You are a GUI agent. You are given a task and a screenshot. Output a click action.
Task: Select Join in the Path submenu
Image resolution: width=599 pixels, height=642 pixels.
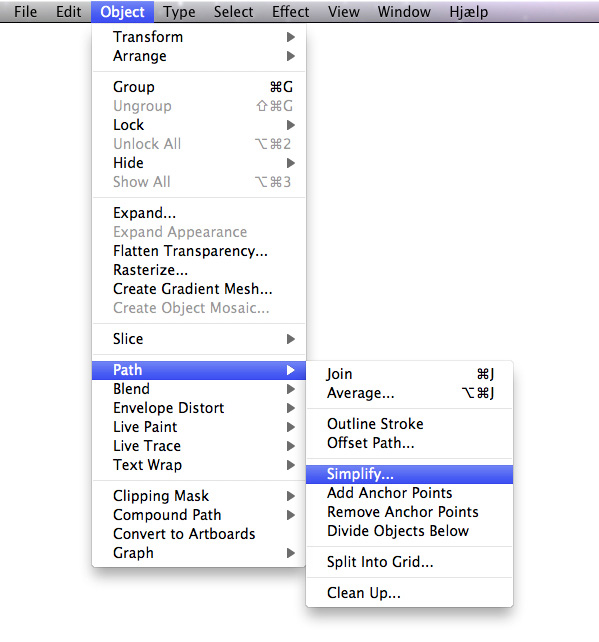pyautogui.click(x=409, y=374)
